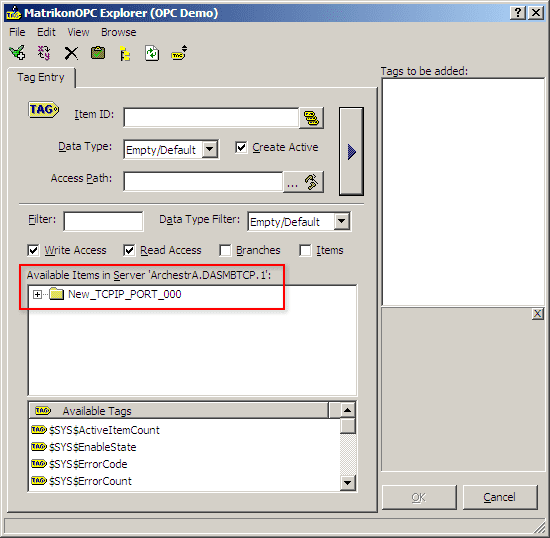This screenshot has height=538, width=550.
Task: Expand the New_TCPIP_PORT_000 tree node
Action: 37,294
